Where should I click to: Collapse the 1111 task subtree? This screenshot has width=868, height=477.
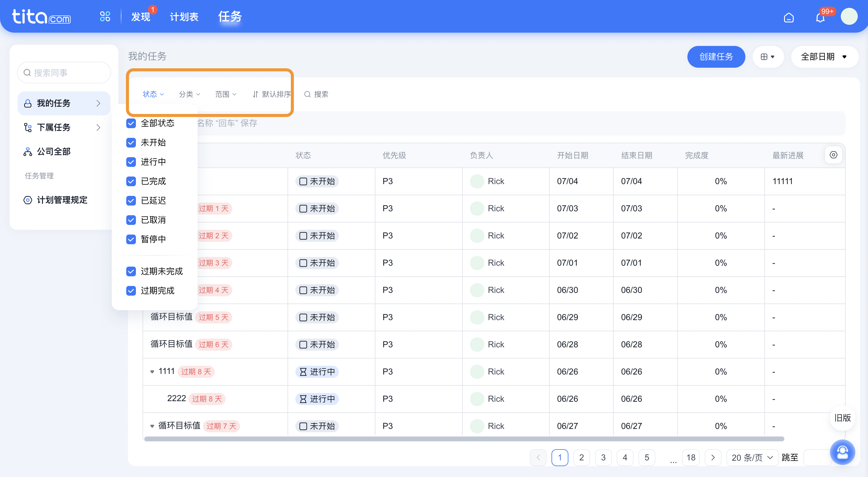pyautogui.click(x=152, y=372)
